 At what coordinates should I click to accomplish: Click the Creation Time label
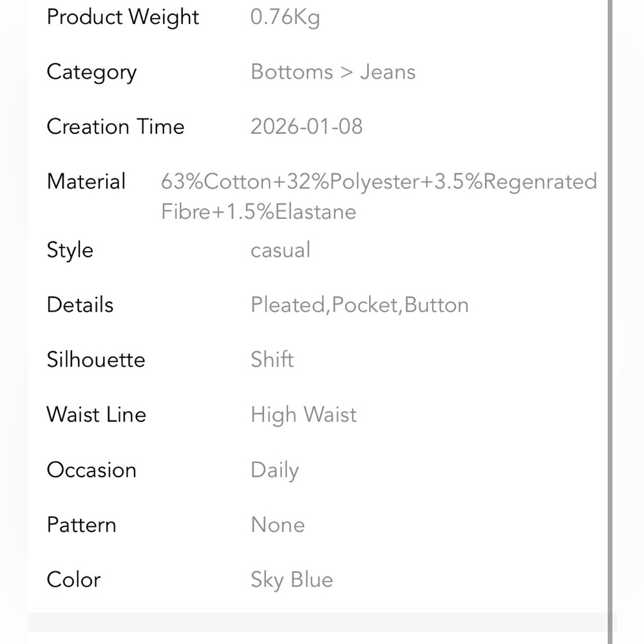[115, 126]
